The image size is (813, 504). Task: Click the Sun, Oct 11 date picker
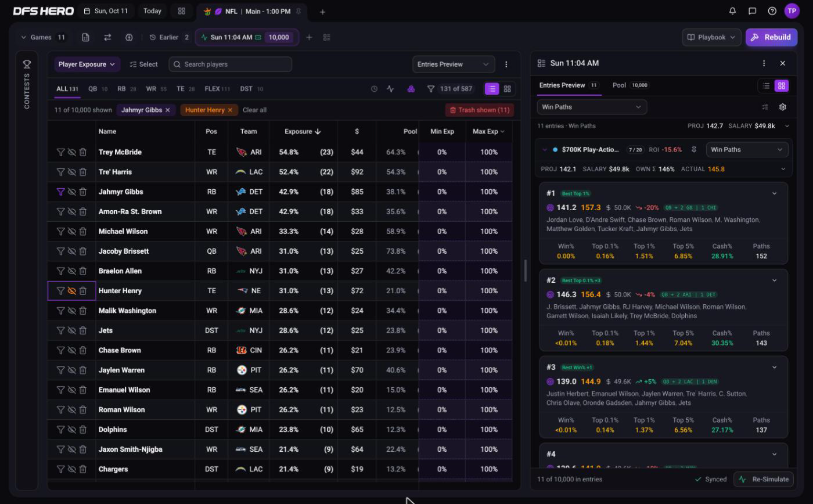pyautogui.click(x=106, y=11)
